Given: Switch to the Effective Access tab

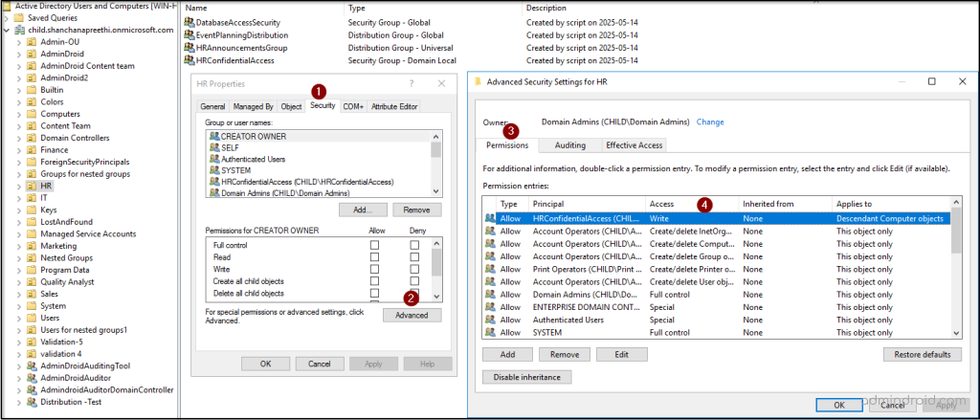Looking at the screenshot, I should 633,145.
